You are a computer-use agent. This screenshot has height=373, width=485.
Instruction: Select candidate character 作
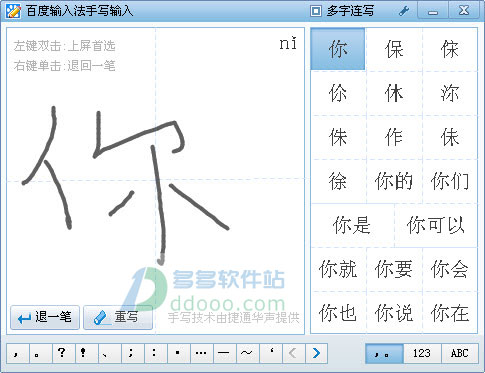pos(394,137)
